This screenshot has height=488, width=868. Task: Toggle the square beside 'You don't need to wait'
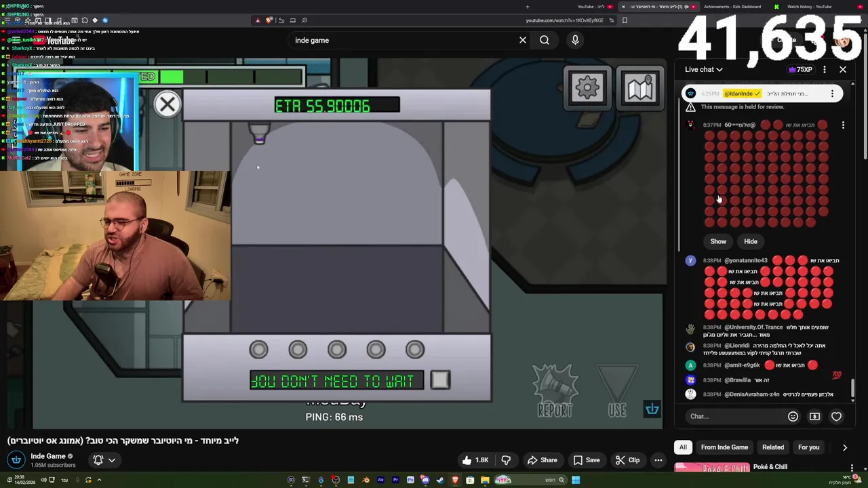pyautogui.click(x=439, y=380)
